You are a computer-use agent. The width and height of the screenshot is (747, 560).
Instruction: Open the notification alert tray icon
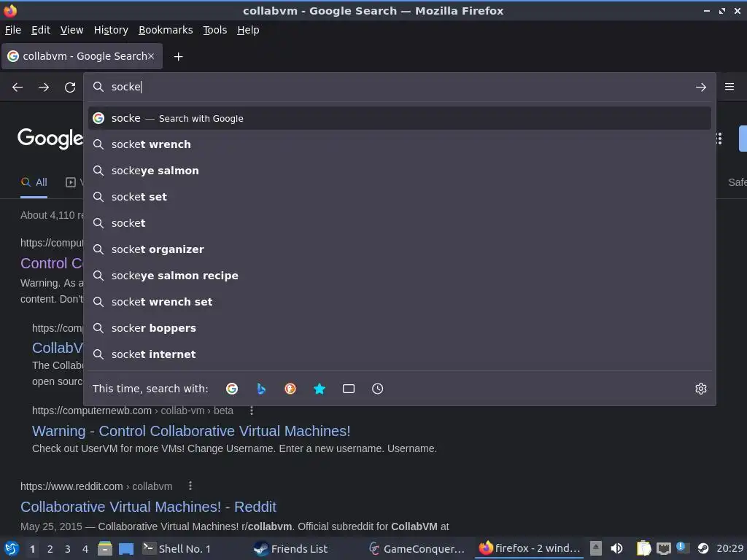[683, 548]
